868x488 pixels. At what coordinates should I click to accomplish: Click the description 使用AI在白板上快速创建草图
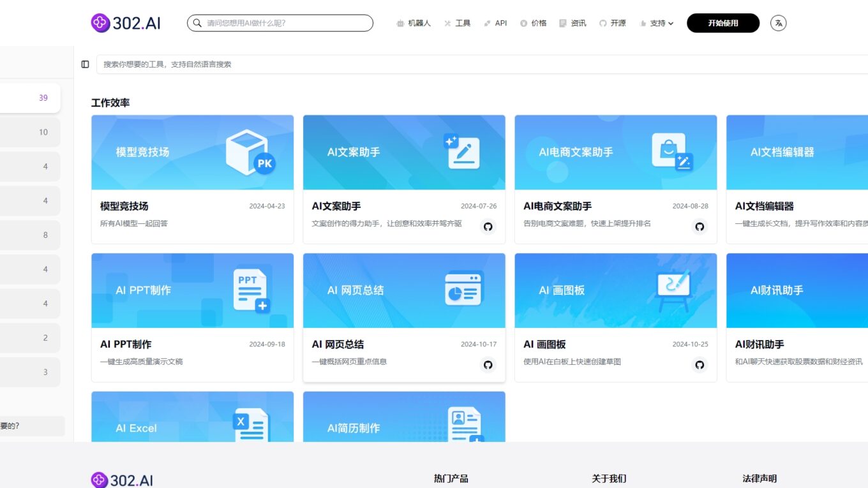click(572, 361)
